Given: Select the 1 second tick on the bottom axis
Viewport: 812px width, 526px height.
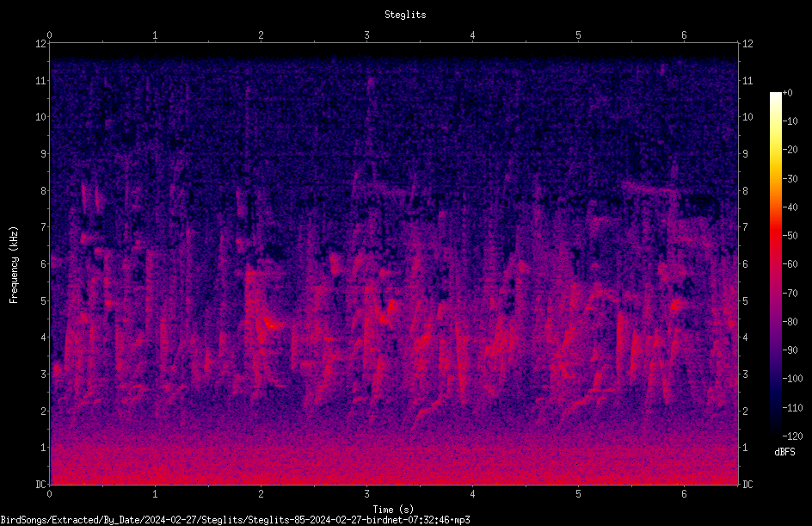Looking at the screenshot, I should click(155, 494).
